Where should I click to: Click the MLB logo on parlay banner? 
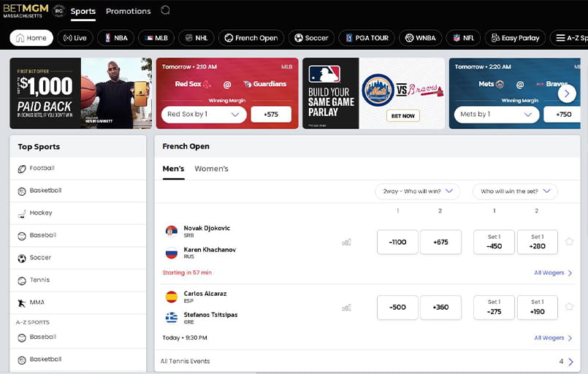[324, 74]
